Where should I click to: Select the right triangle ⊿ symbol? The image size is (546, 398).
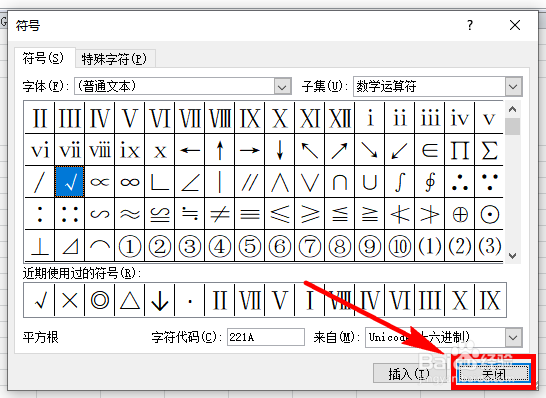point(70,246)
